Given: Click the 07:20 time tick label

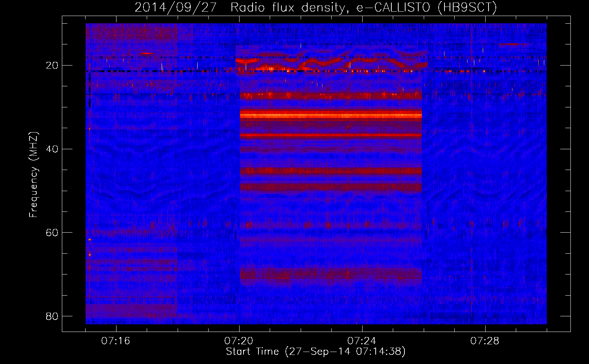Looking at the screenshot, I should (239, 341).
